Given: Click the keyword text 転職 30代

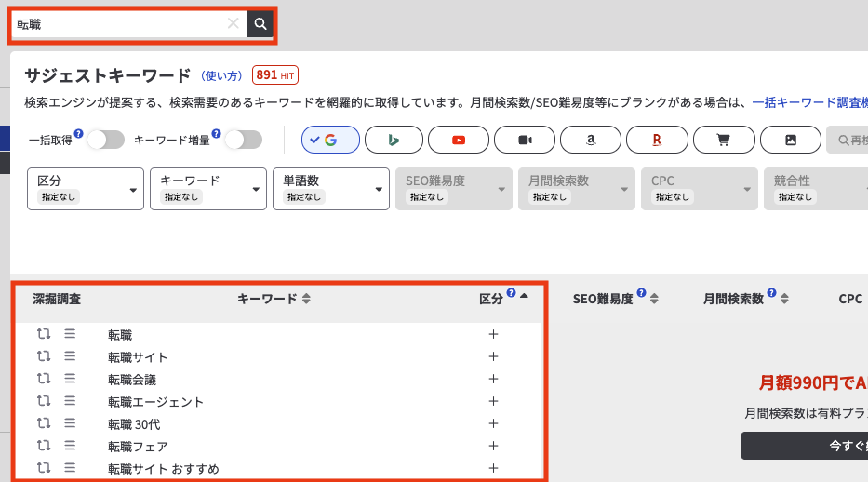Looking at the screenshot, I should click(x=134, y=424).
